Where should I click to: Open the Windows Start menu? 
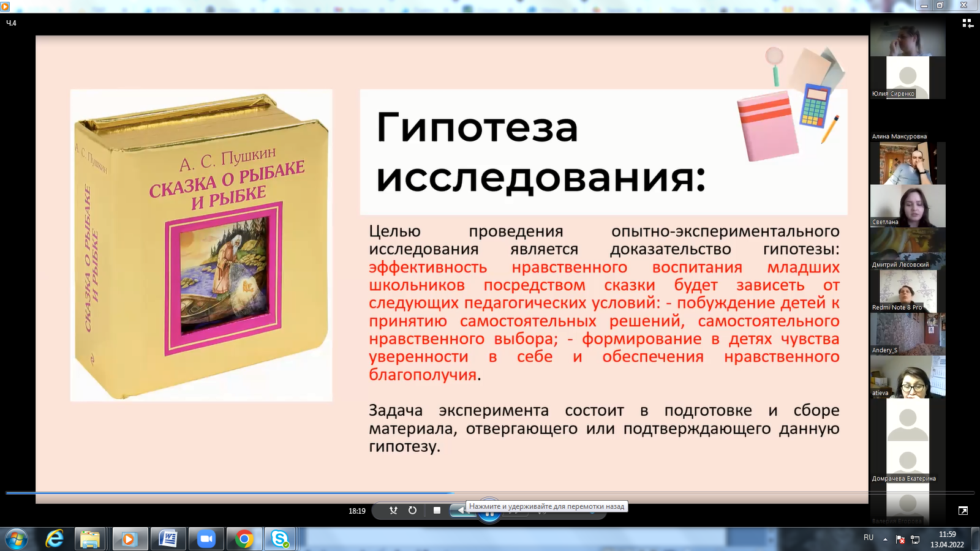pos(17,539)
